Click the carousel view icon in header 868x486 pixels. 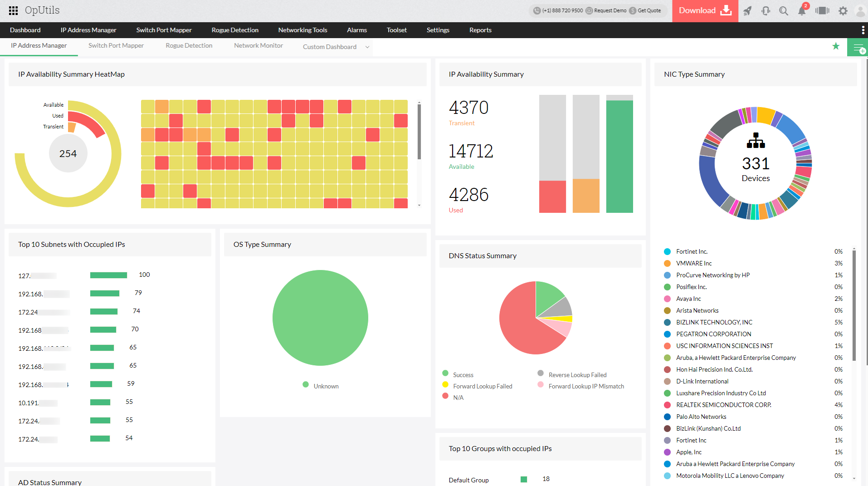tap(822, 10)
